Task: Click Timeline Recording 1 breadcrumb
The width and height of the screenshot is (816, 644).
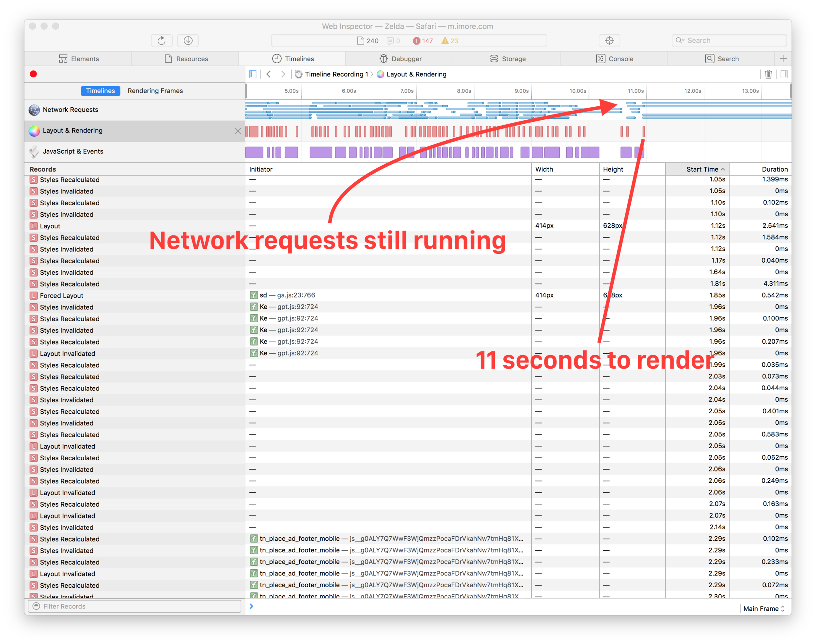Action: point(332,74)
